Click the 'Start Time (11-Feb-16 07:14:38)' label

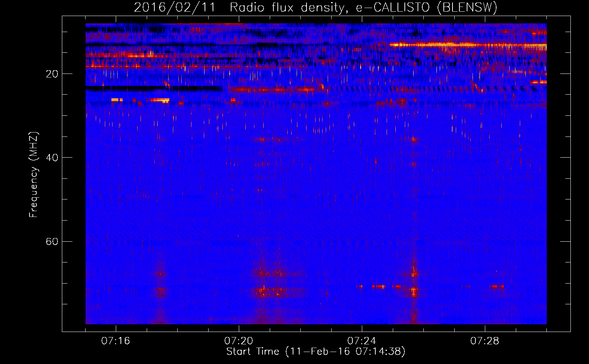click(316, 352)
